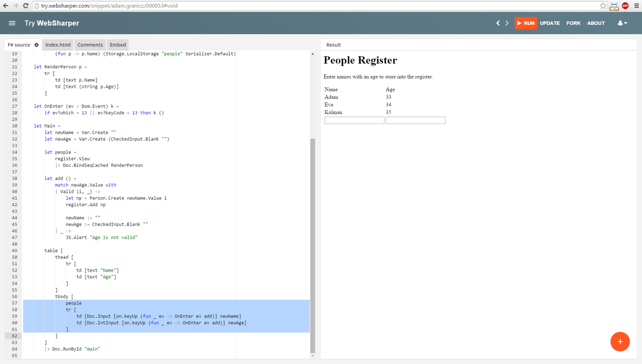Go to previous snippet with left chevron
Screen dimensions: 642x364
click(499, 23)
